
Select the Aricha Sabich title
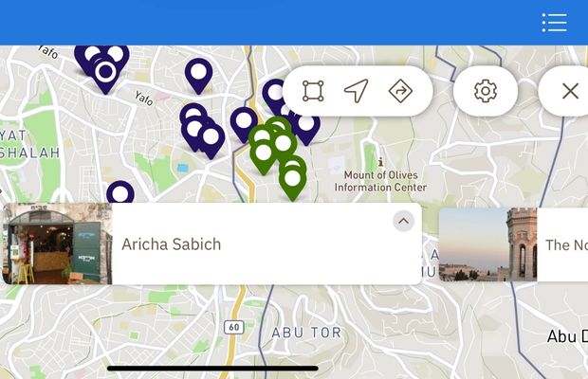point(172,244)
